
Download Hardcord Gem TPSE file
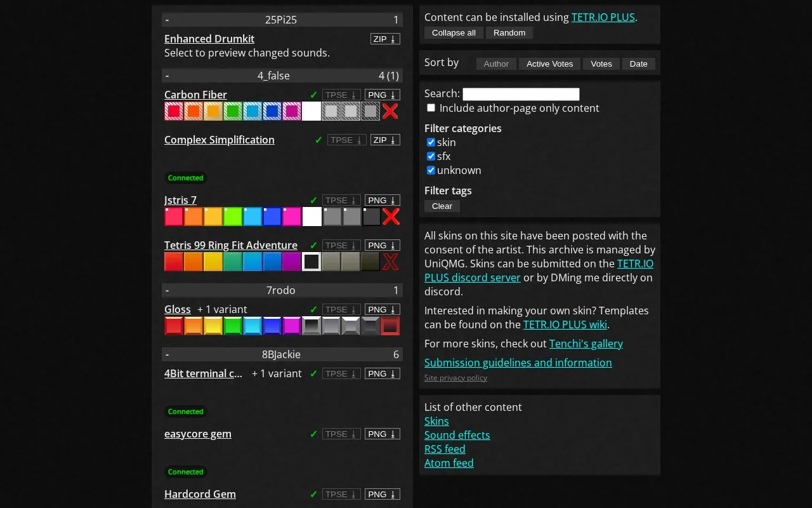point(341,494)
